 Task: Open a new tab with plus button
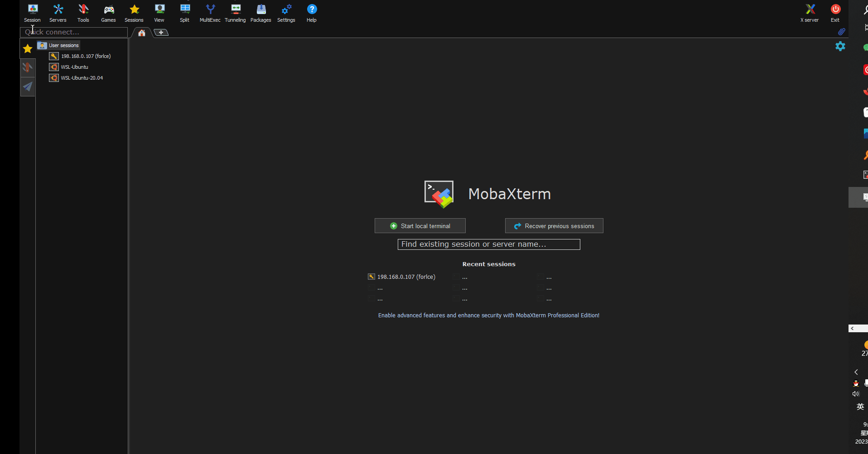coord(161,33)
